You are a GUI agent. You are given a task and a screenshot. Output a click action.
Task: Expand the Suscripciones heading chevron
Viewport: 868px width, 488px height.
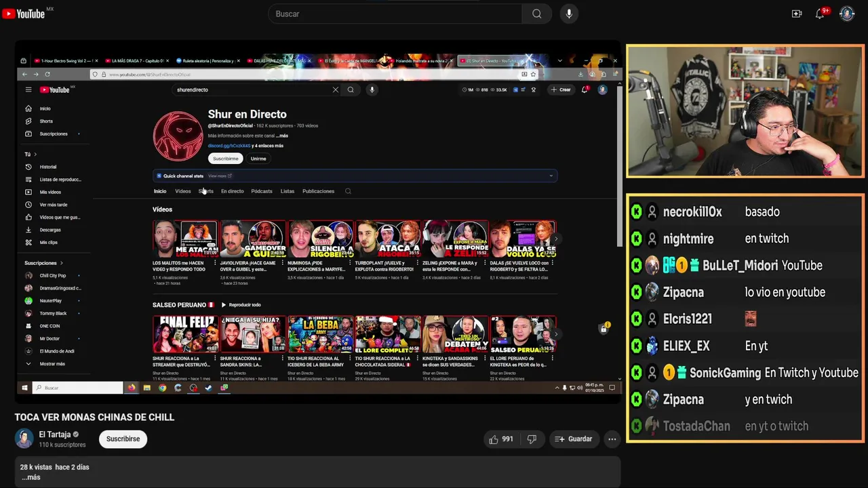(62, 263)
